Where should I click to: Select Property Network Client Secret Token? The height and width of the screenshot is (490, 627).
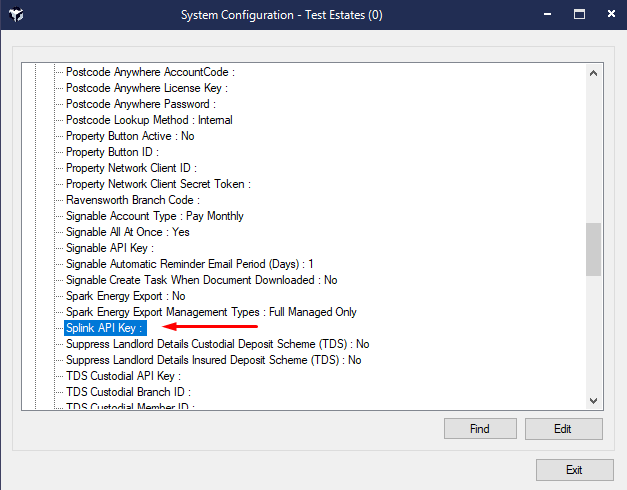pos(158,184)
